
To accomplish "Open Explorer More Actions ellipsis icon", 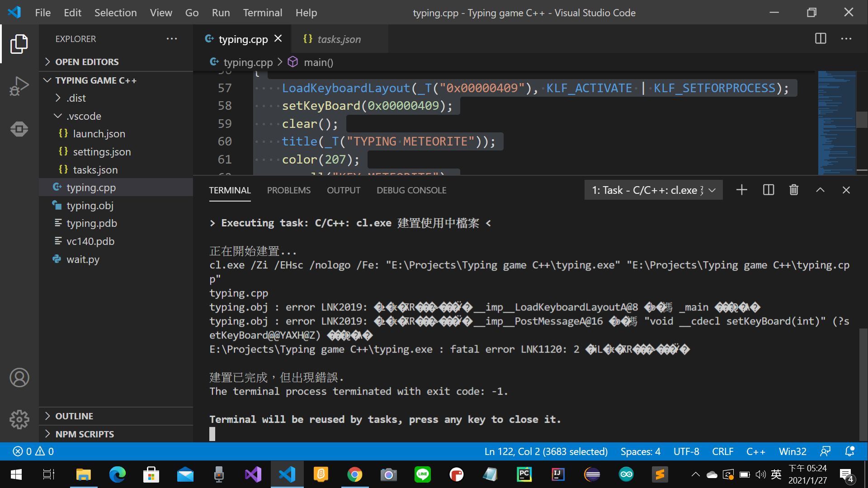I will [x=172, y=39].
